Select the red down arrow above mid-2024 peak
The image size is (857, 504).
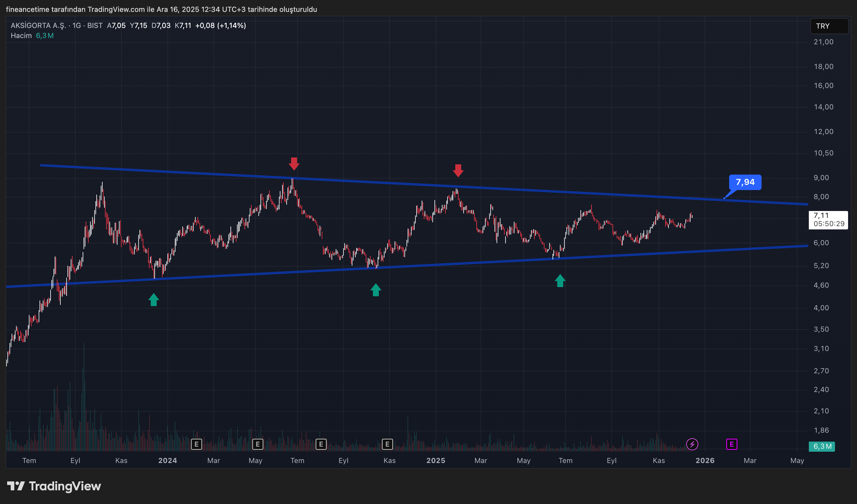pos(294,163)
